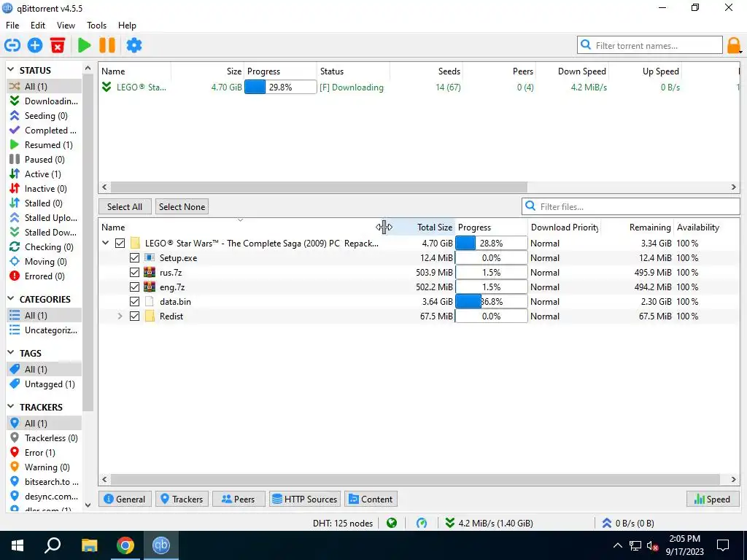Switch to the General tab
The width and height of the screenshot is (747, 560).
(x=125, y=499)
